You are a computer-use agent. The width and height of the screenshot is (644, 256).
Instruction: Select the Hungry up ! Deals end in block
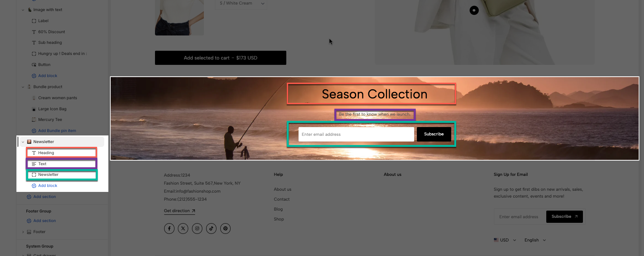point(63,54)
